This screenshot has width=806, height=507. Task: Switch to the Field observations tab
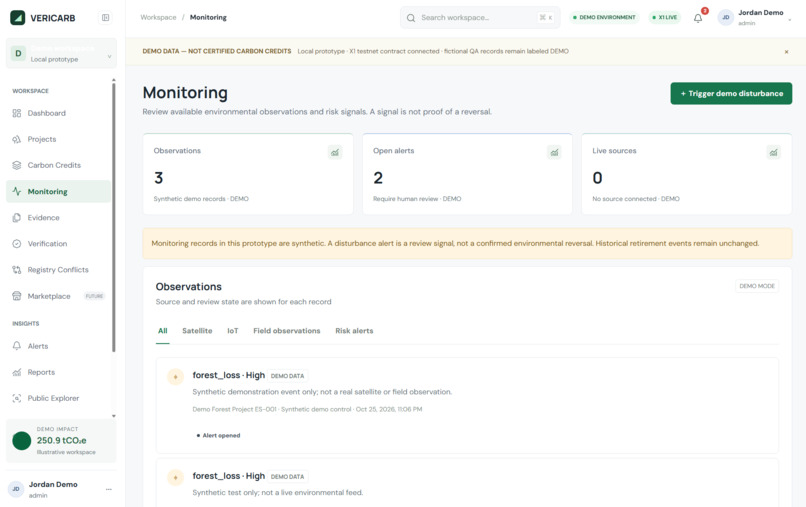click(287, 331)
